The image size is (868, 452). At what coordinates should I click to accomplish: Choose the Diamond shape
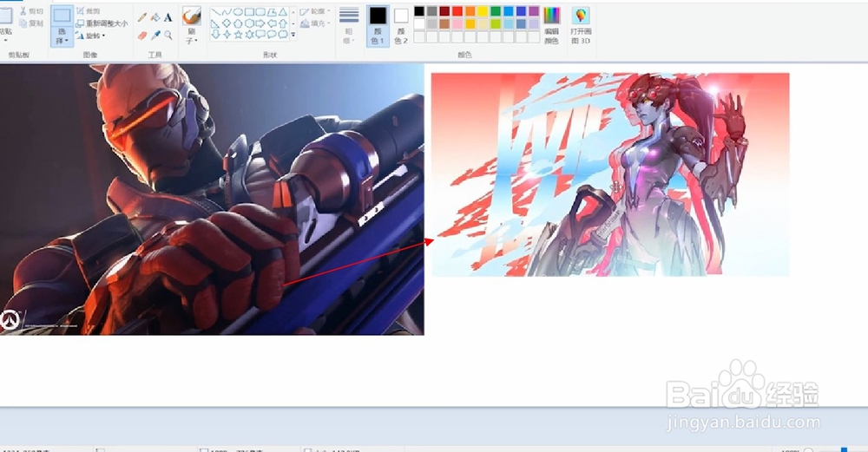pyautogui.click(x=227, y=23)
